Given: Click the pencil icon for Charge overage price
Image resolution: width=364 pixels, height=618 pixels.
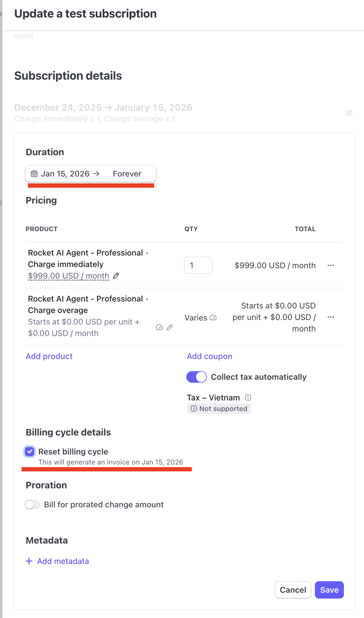Looking at the screenshot, I should click(x=170, y=327).
